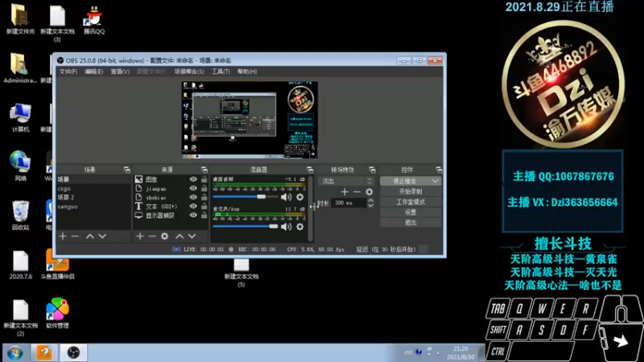Click orange 斗鱼 app in taskbar

pyautogui.click(x=44, y=352)
